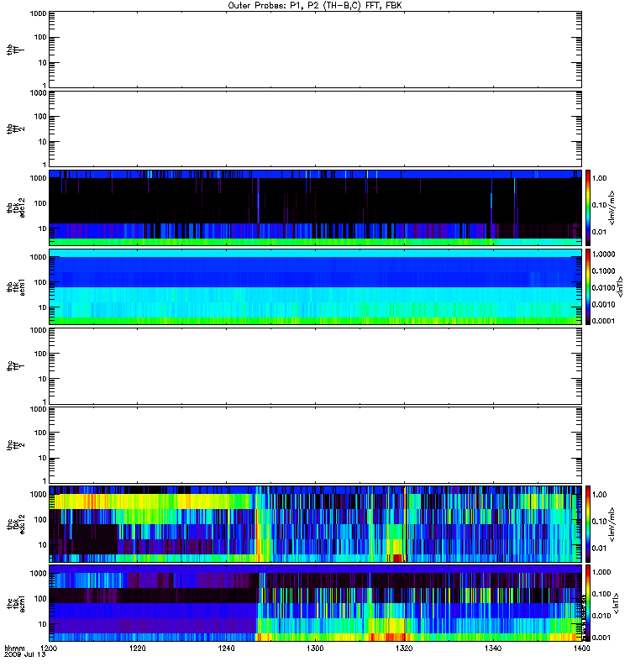Click the '1' tick of thc fff 2 panel
Screen dimensions: 630x672
pos(45,480)
